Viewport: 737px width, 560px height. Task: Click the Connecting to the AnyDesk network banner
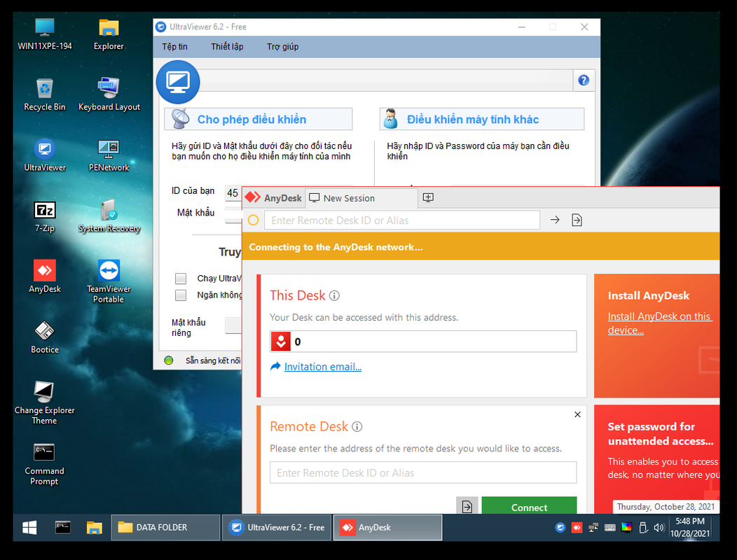481,247
